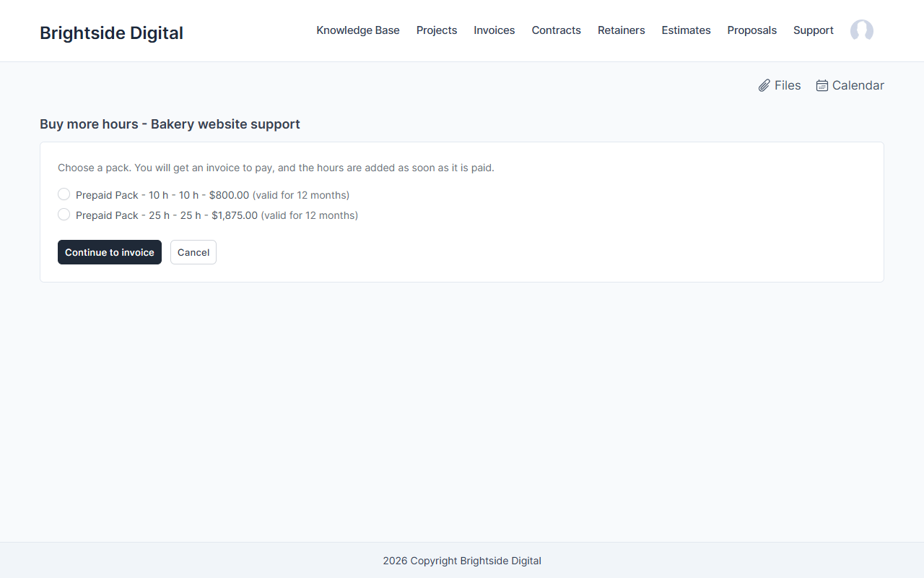
Task: Click the Calendar link text
Action: pyautogui.click(x=858, y=85)
